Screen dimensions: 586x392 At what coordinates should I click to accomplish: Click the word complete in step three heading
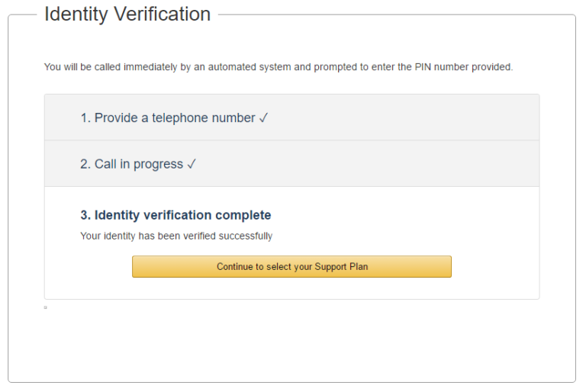(x=245, y=215)
